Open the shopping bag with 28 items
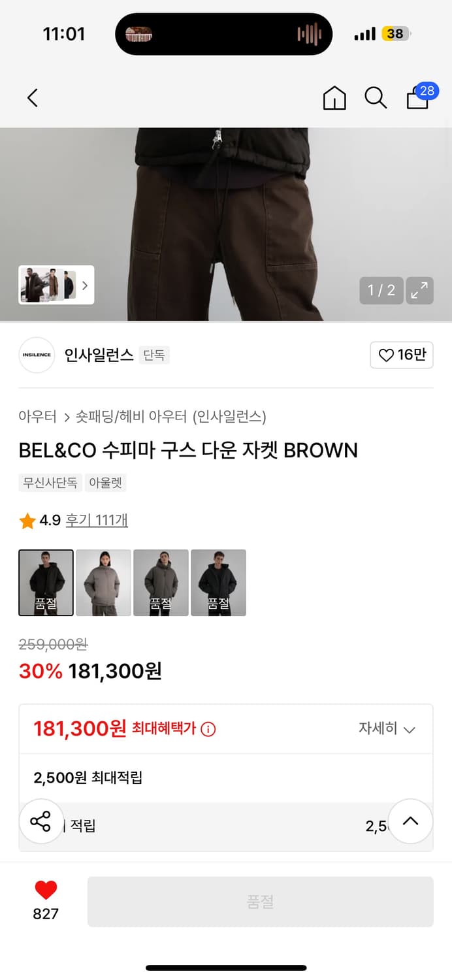The height and width of the screenshot is (980, 452). coord(419,97)
